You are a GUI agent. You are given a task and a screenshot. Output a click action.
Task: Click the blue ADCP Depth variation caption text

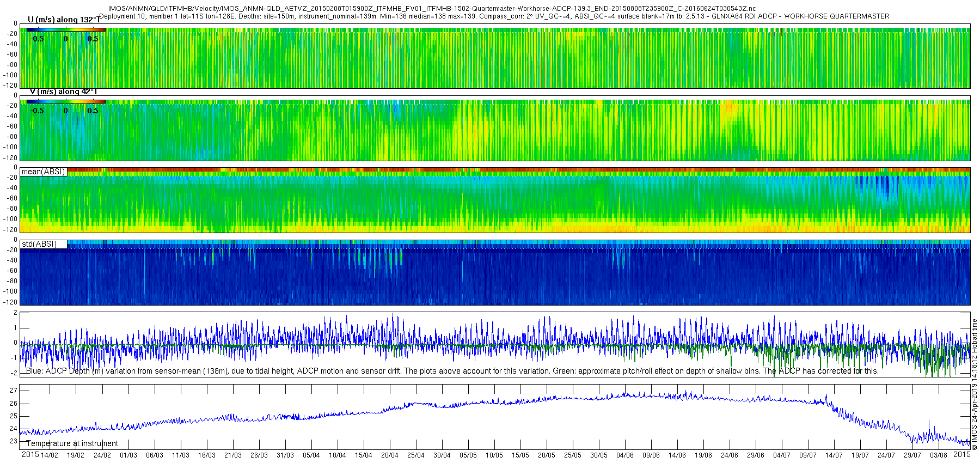452,371
